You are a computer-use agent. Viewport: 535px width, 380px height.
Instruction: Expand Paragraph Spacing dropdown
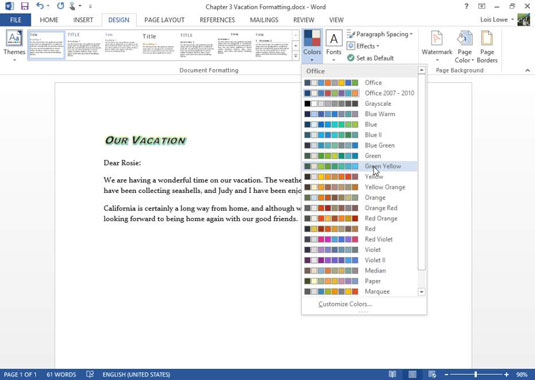(x=380, y=34)
